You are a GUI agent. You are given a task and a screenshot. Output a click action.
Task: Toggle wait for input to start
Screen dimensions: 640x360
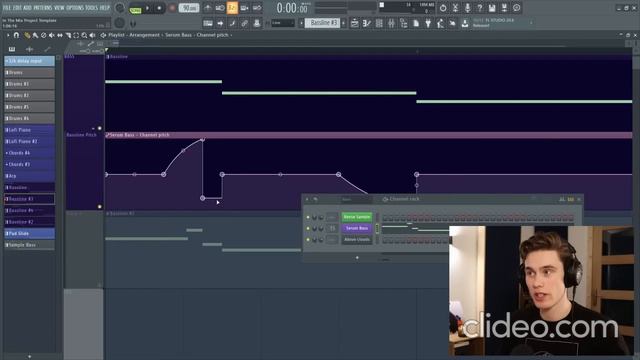pyautogui.click(x=220, y=8)
